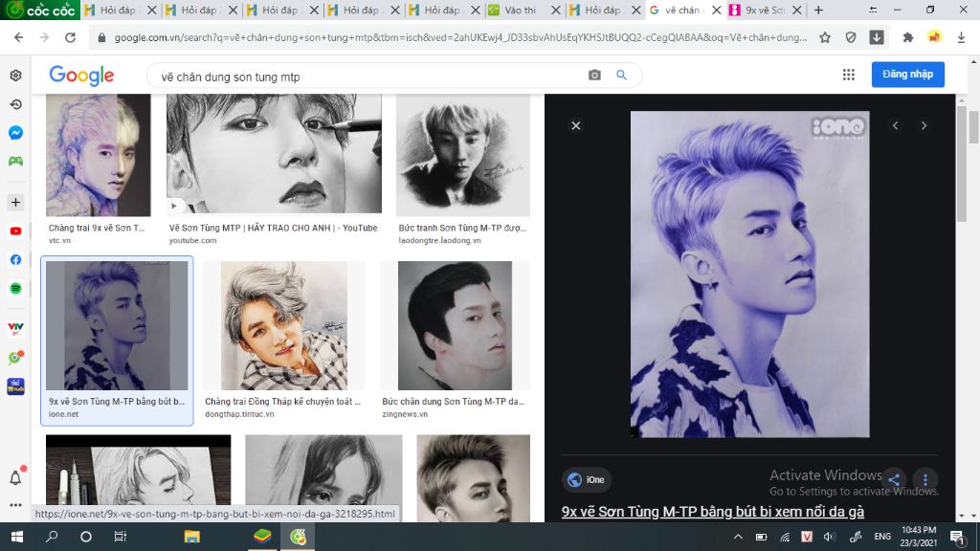The width and height of the screenshot is (980, 551).
Task: Switch to the '9x vẽ Sơ' tab
Action: pyautogui.click(x=765, y=10)
